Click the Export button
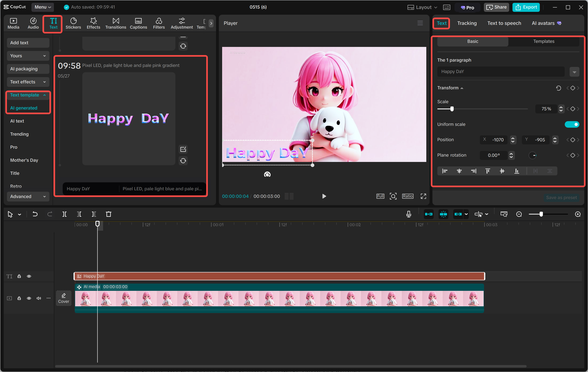 pyautogui.click(x=526, y=7)
